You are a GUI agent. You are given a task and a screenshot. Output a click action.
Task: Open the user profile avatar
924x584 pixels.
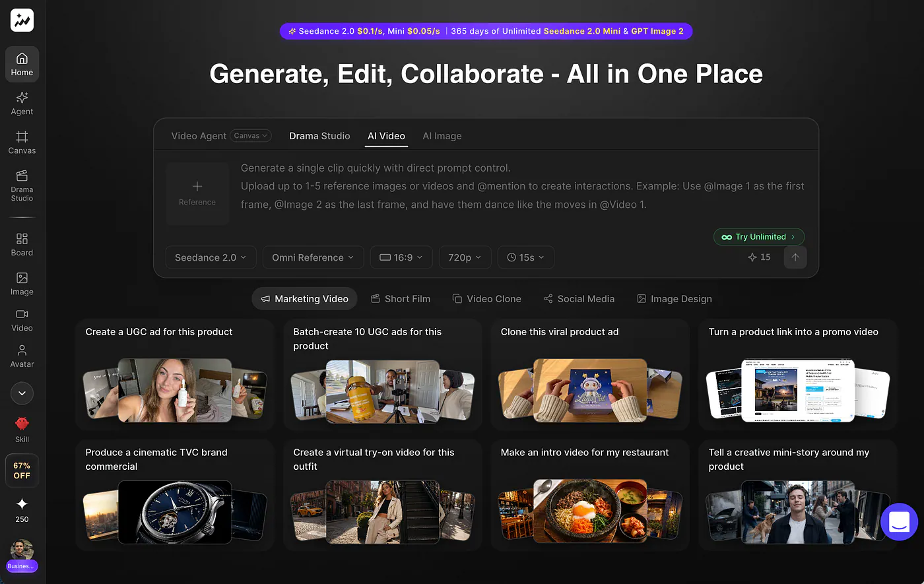(x=22, y=550)
